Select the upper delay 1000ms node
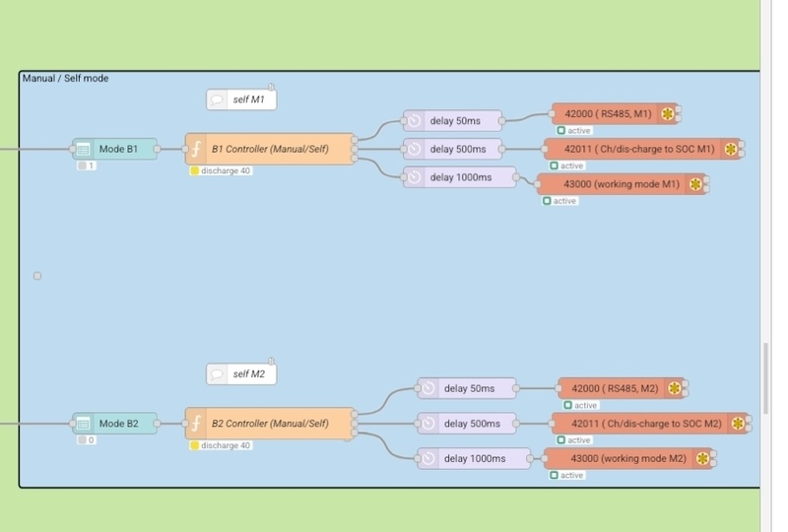Screen dimensions: 788x532 (460, 177)
